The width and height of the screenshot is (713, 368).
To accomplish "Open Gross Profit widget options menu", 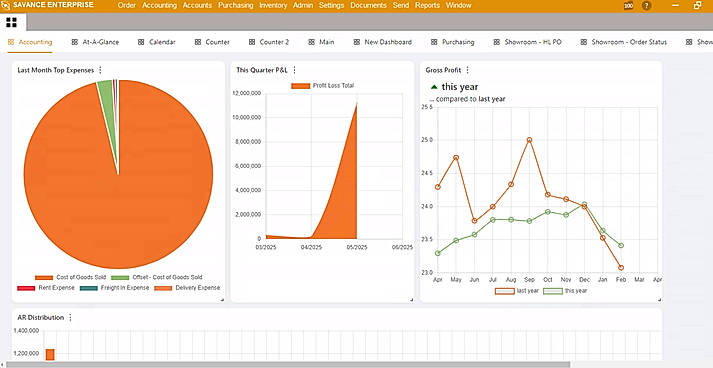I will (x=467, y=70).
